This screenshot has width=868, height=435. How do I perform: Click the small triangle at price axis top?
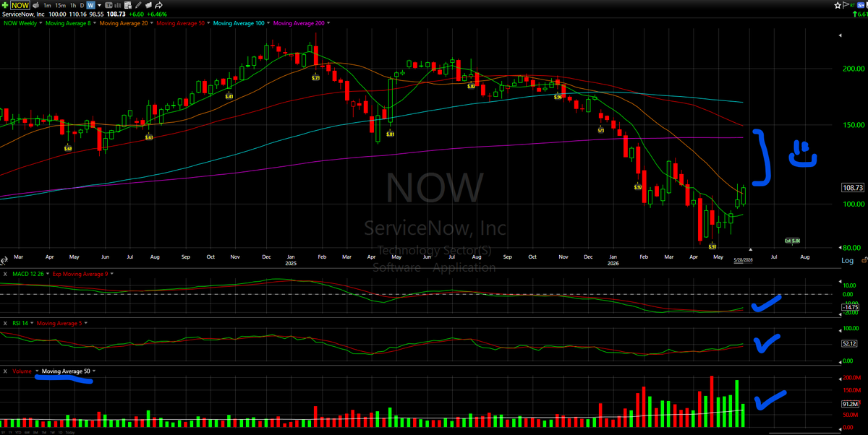[841, 35]
